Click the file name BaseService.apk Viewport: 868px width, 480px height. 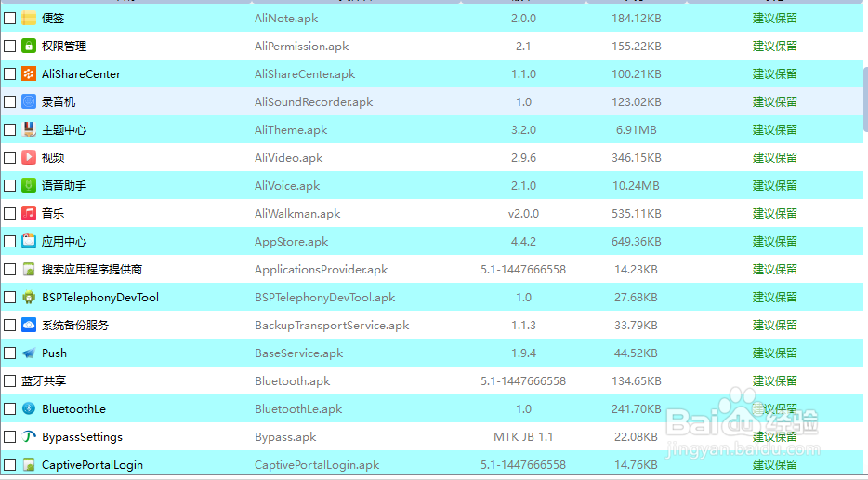point(299,353)
